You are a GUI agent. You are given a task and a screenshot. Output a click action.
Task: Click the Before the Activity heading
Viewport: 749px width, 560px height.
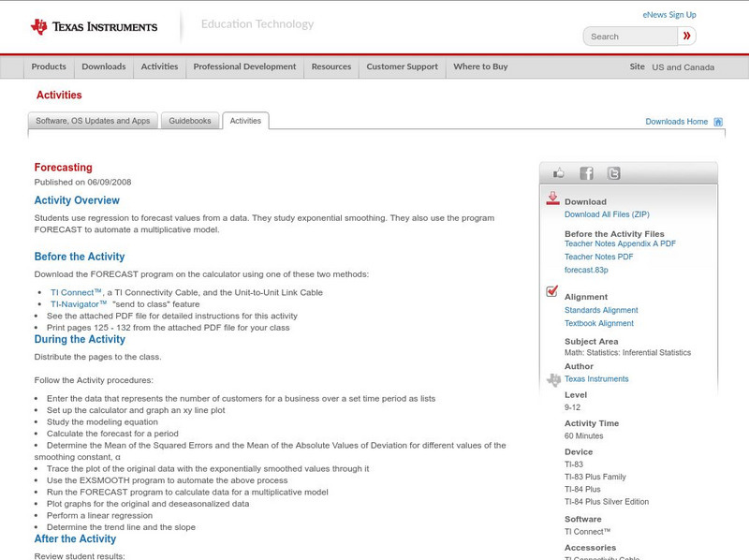[x=80, y=257]
